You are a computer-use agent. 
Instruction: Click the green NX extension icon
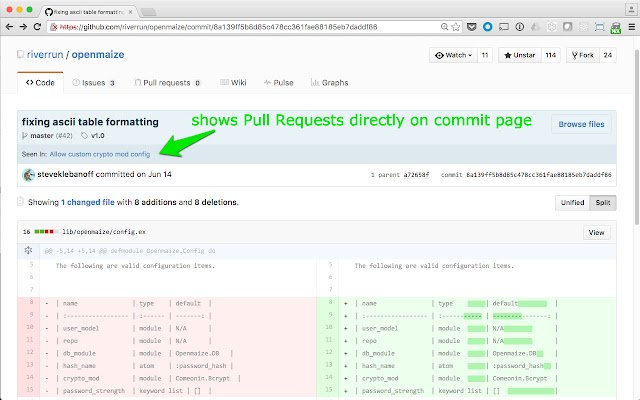[x=616, y=28]
